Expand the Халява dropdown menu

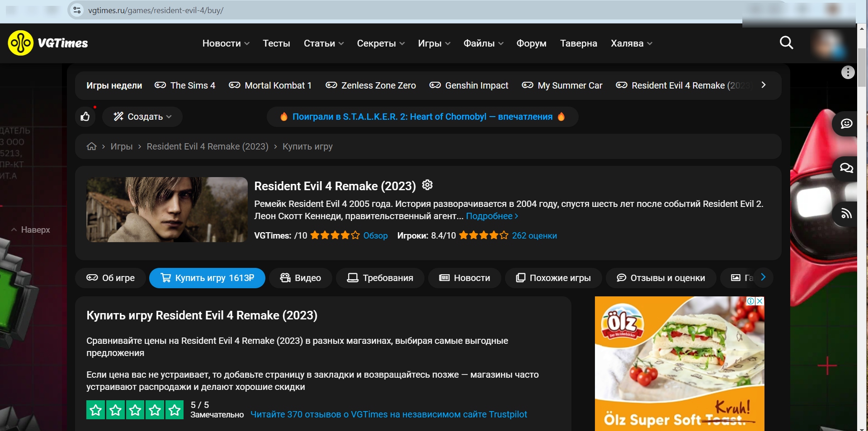pos(632,43)
